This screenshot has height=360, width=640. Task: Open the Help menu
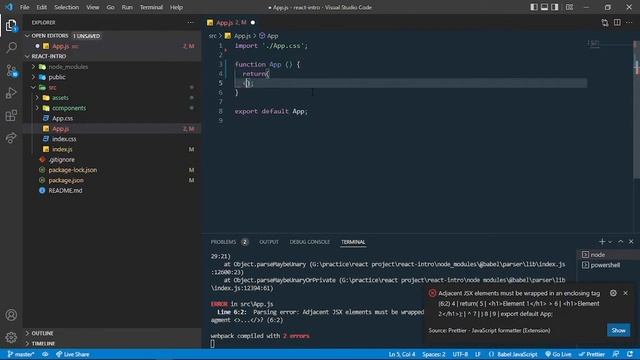pyautogui.click(x=176, y=7)
